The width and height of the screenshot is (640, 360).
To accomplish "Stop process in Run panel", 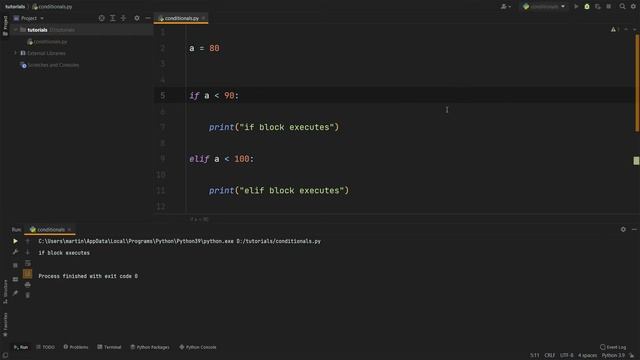I will click(x=15, y=265).
